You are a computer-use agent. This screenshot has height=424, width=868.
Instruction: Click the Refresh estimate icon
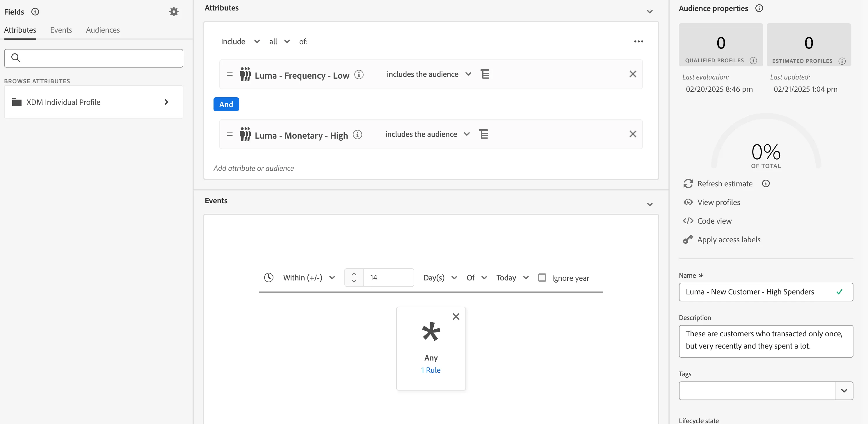point(688,183)
